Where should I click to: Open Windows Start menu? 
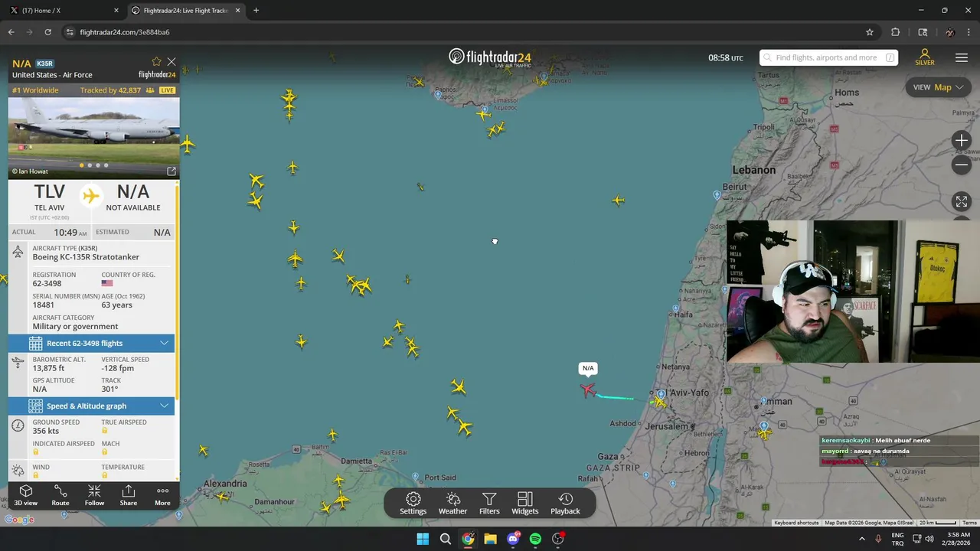[x=423, y=539]
